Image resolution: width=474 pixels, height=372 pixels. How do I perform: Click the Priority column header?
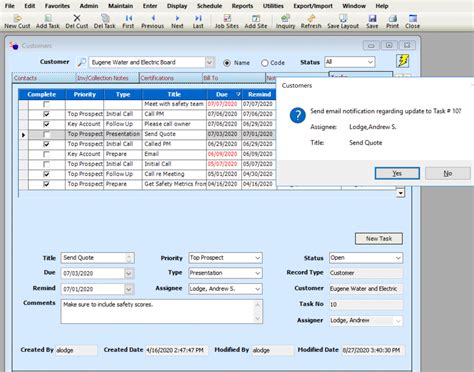click(x=85, y=94)
